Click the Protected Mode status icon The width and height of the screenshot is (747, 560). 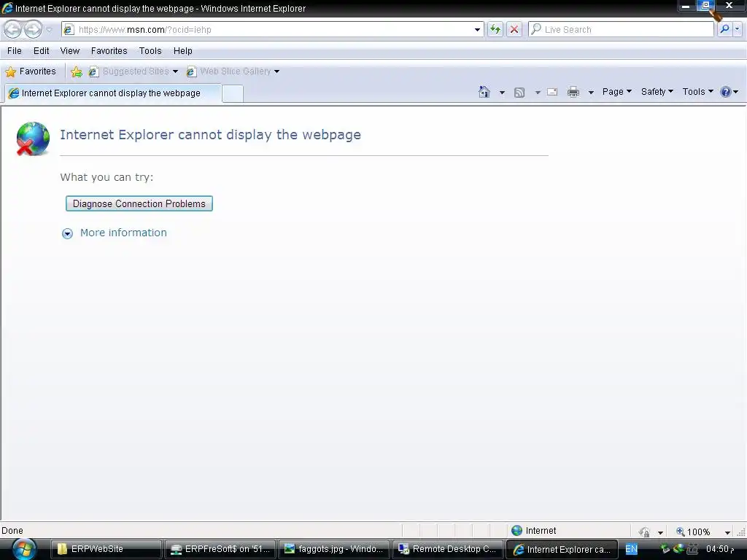point(645,532)
